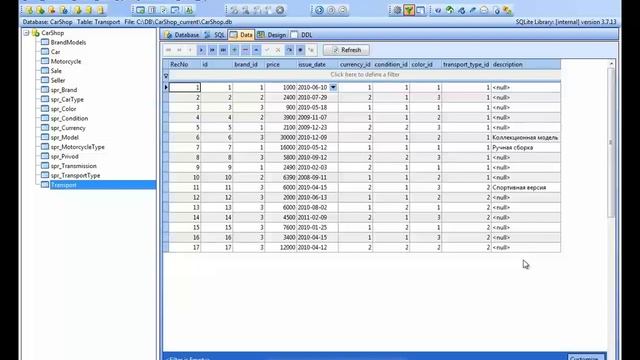This screenshot has height=360, width=640.
Task: Click the window layout icon beside funnel
Action: point(420,10)
